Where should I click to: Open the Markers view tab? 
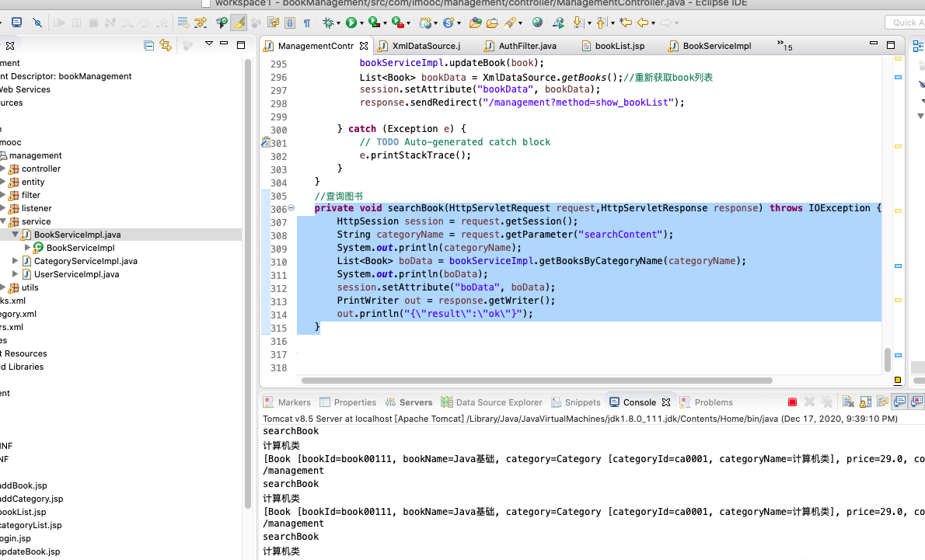coord(288,402)
